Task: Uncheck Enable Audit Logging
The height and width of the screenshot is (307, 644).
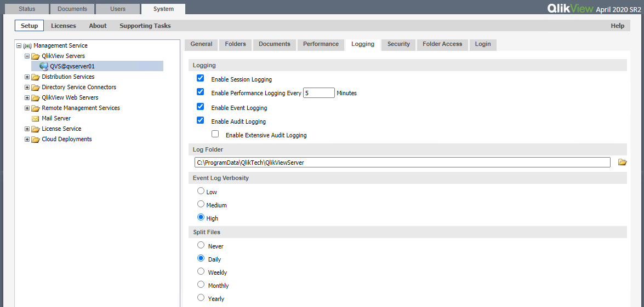Action: (201, 120)
